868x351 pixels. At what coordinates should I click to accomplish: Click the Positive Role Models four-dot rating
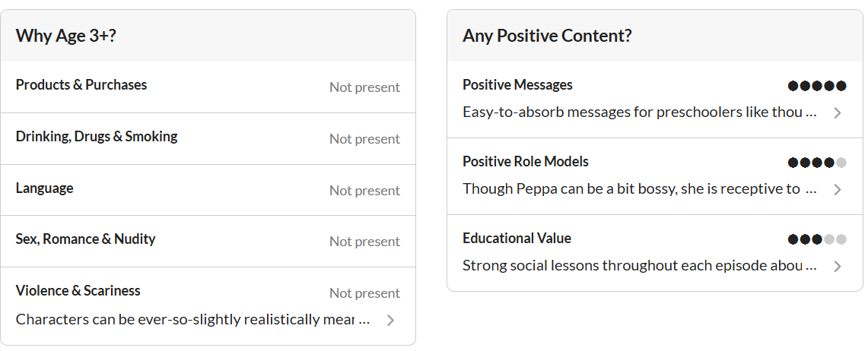click(x=816, y=163)
